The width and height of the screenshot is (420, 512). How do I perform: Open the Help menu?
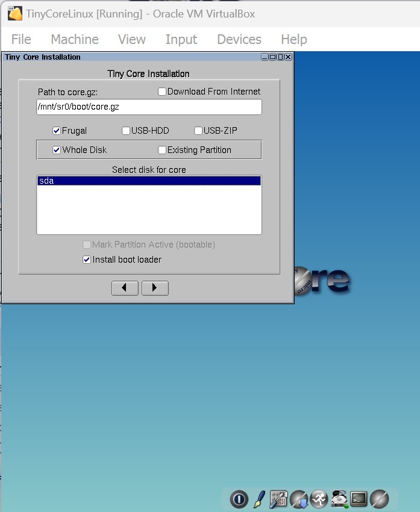click(x=294, y=39)
